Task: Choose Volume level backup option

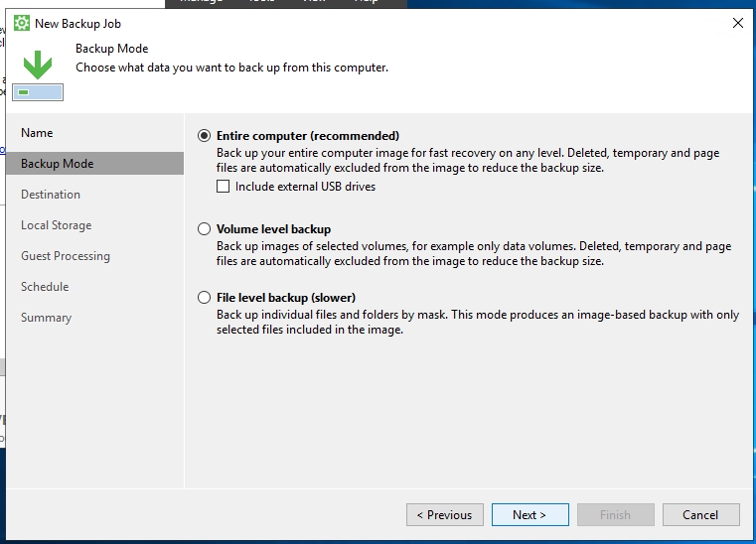Action: pyautogui.click(x=204, y=229)
